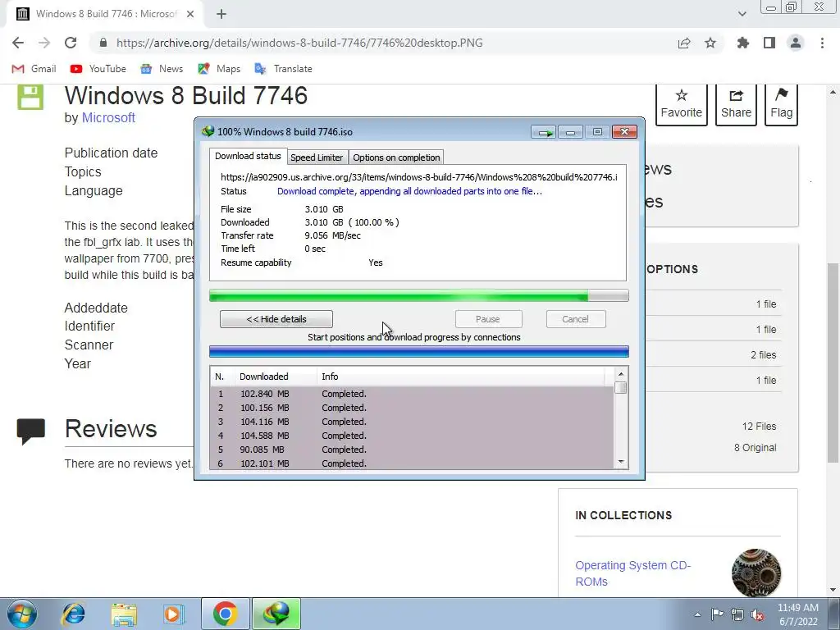Screen dimensions: 840x630
Task: Open the Gmail bookmark
Action: click(x=34, y=69)
